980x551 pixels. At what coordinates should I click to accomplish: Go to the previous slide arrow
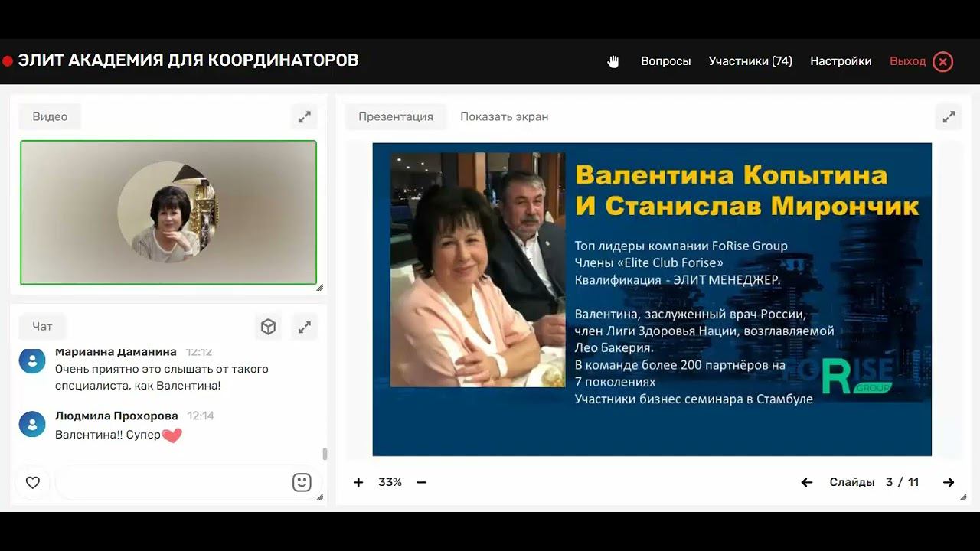806,482
